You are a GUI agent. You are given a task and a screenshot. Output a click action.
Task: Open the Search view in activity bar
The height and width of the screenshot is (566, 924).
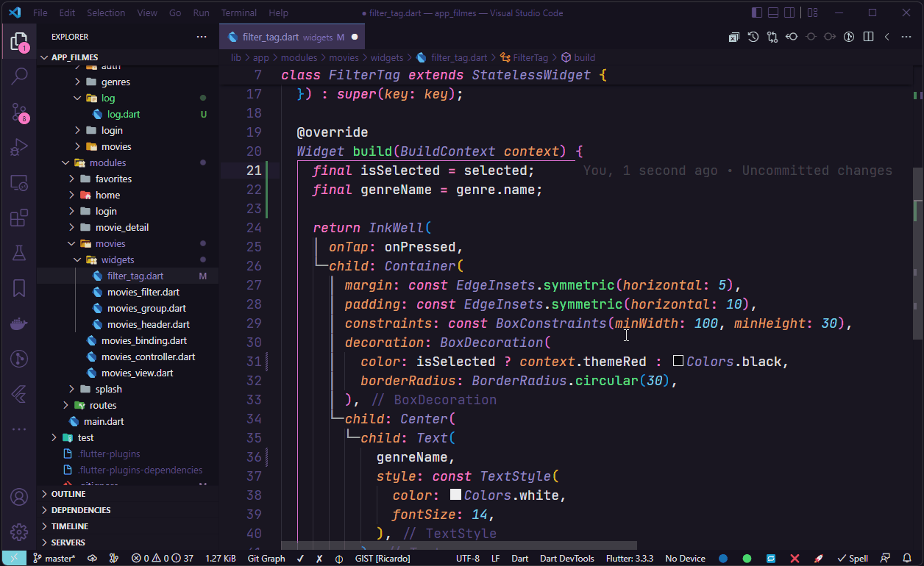19,75
